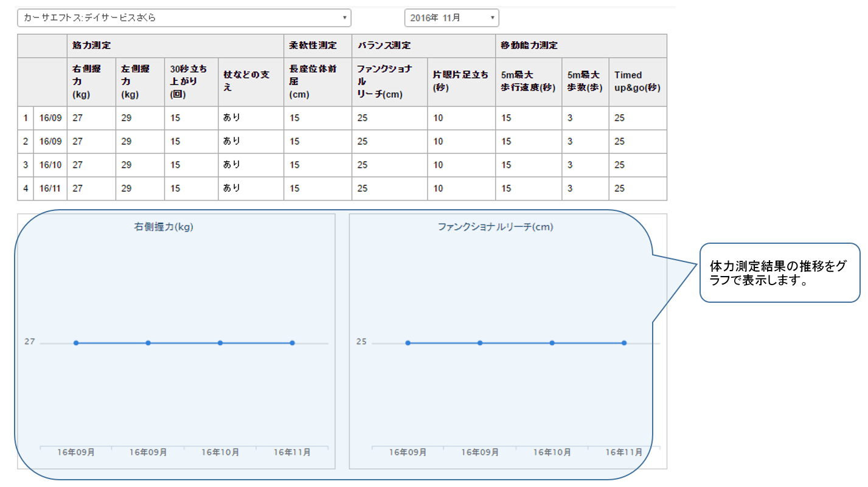Select the Timed up&go column header
The height and width of the screenshot is (487, 868).
(637, 81)
